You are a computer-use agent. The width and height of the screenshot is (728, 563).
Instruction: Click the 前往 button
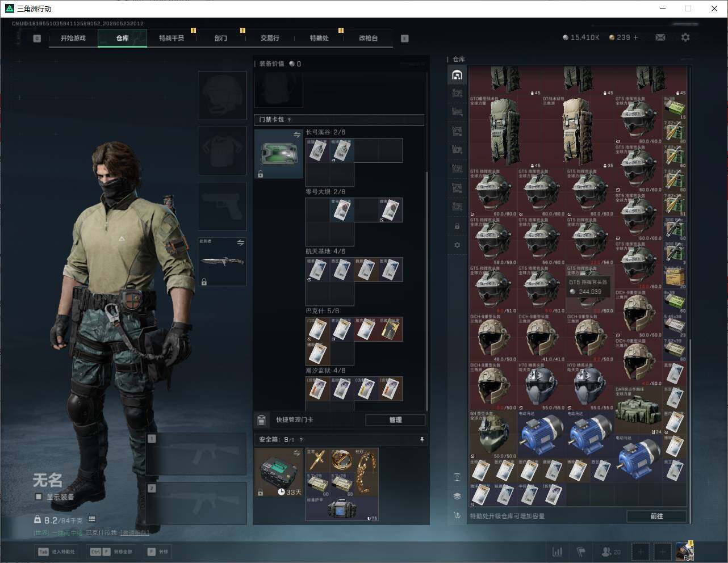coord(656,516)
